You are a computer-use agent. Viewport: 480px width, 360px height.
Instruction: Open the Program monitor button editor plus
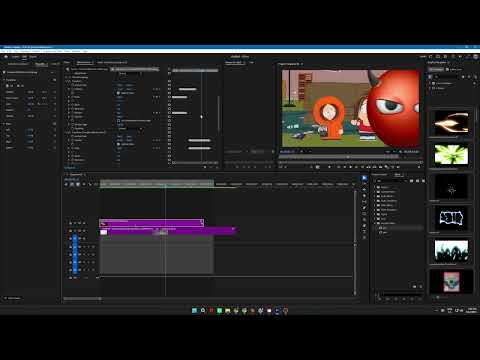coord(419,167)
